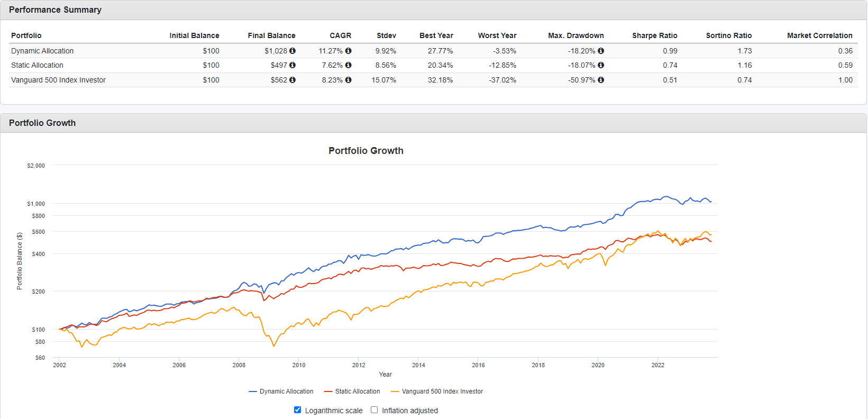Click info icon beside Dynamic Allocation final balance
This screenshot has height=419, width=868.
(293, 51)
